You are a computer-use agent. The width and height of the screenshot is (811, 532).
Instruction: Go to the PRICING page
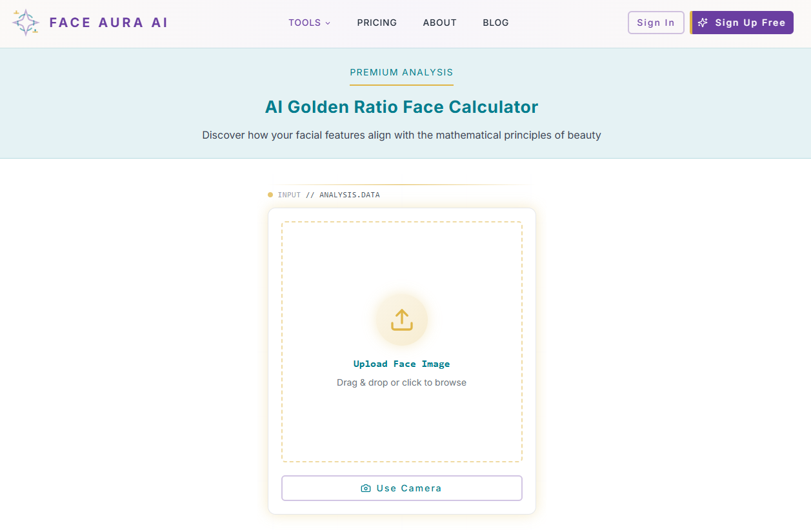coord(377,23)
